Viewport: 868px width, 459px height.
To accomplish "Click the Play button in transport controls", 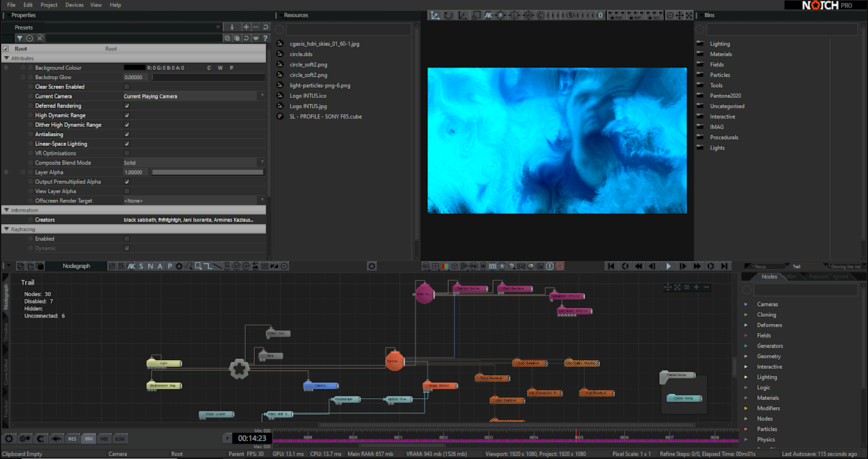I will coord(668,266).
